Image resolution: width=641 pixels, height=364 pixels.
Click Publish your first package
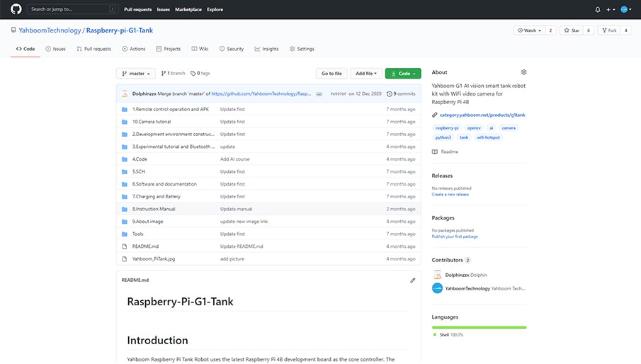pos(455,237)
